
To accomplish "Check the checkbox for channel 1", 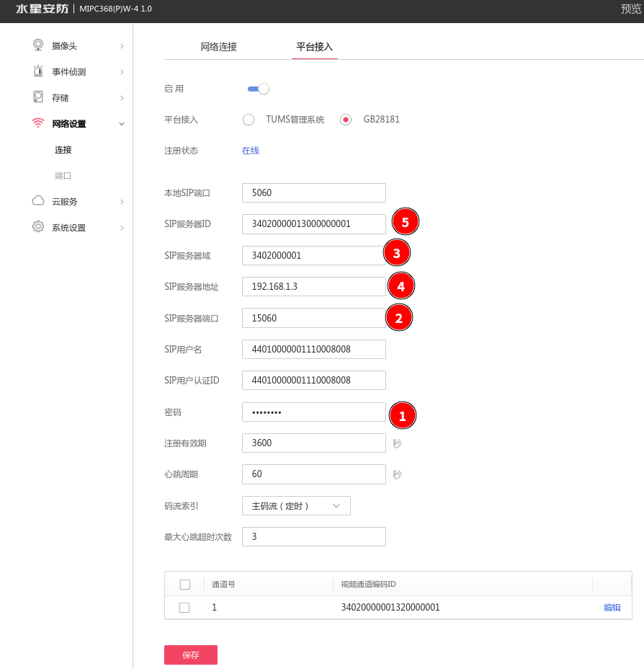I will coord(184,607).
